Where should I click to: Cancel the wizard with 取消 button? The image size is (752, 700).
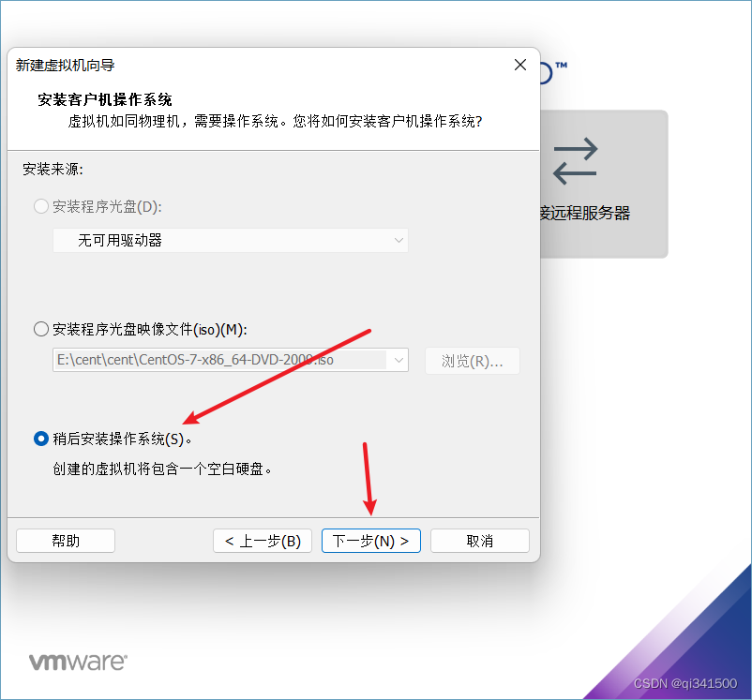click(480, 541)
